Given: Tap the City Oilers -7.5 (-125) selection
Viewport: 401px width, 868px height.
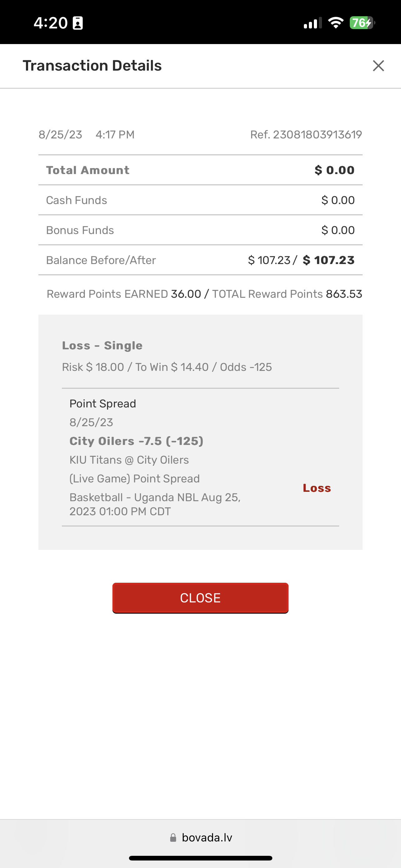Looking at the screenshot, I should [136, 441].
